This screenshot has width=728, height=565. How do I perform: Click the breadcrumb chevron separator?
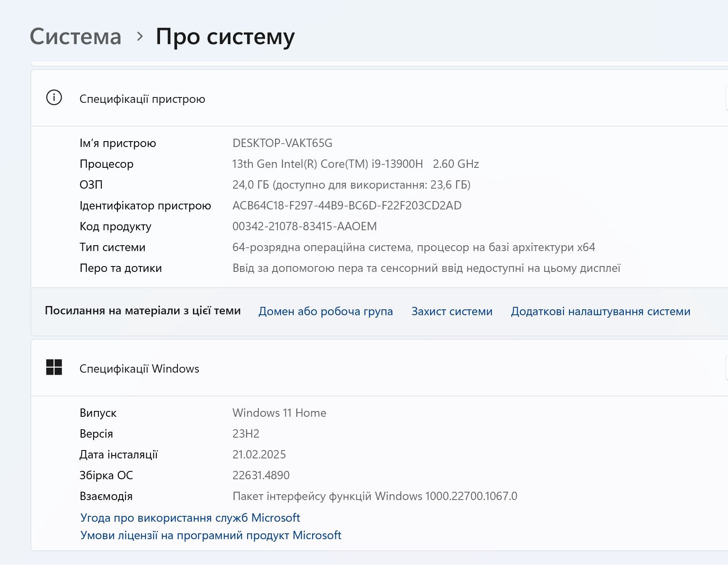coord(140,37)
